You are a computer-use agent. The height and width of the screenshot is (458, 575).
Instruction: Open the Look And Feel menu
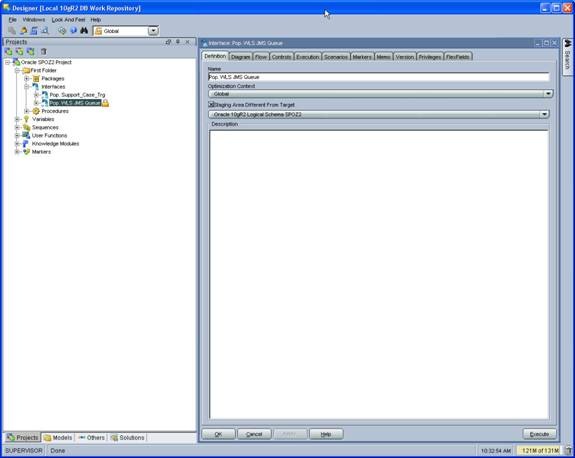pos(68,19)
